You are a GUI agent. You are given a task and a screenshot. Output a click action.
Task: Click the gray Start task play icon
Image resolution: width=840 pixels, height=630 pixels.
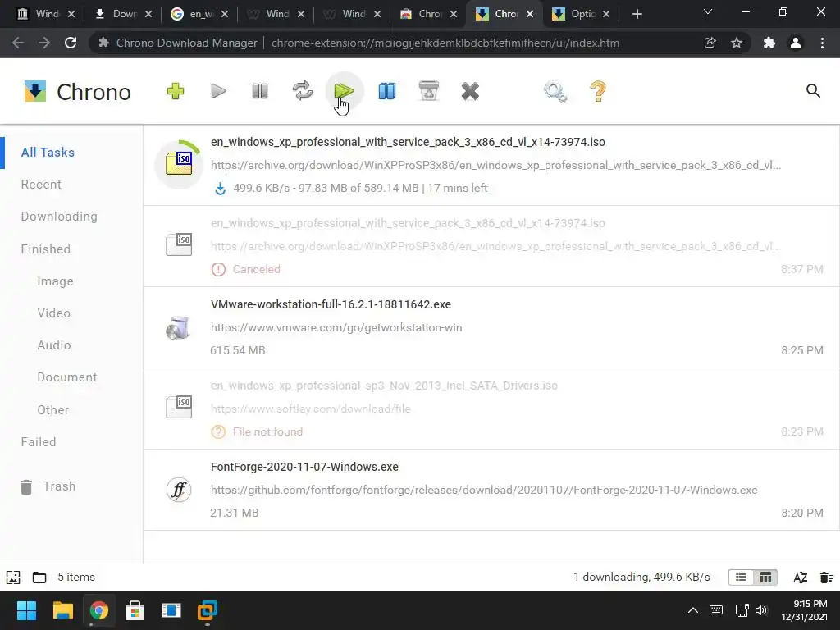click(218, 91)
